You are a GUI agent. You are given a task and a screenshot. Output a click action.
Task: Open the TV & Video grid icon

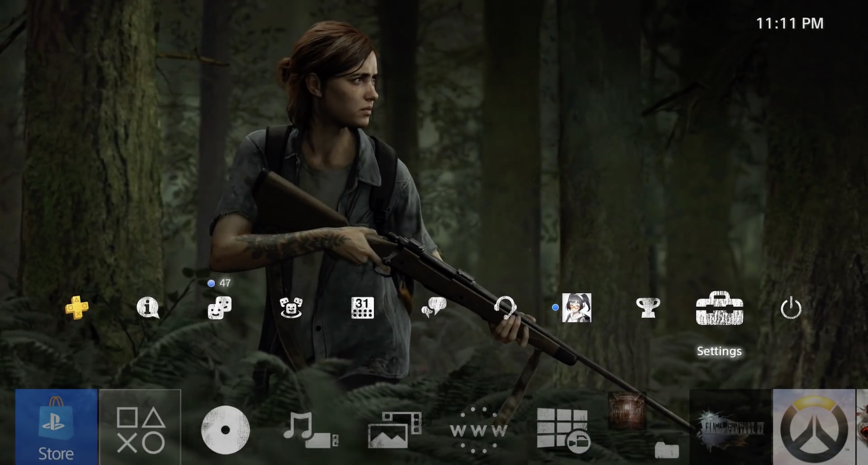[x=563, y=430]
